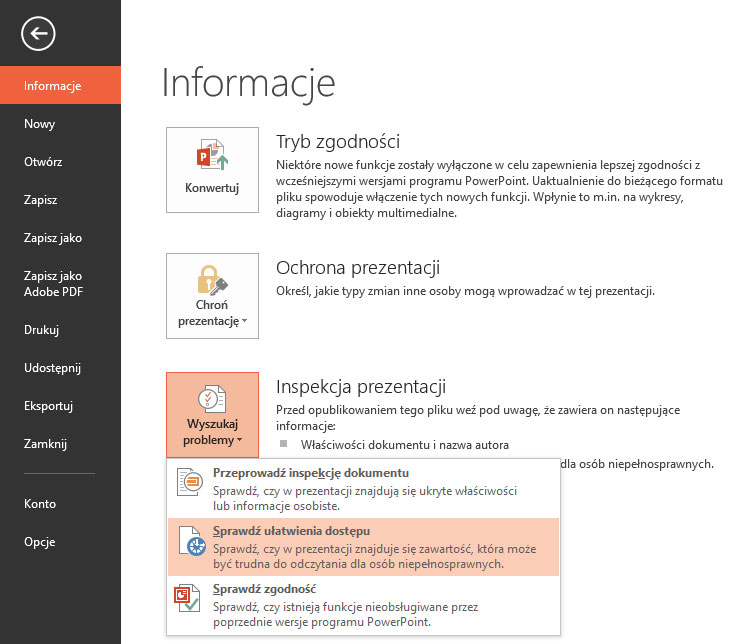Viewport: 736px width, 644px height.
Task: Select Przeprowadź inspekcję dokumentu menu entry
Action: click(x=297, y=473)
